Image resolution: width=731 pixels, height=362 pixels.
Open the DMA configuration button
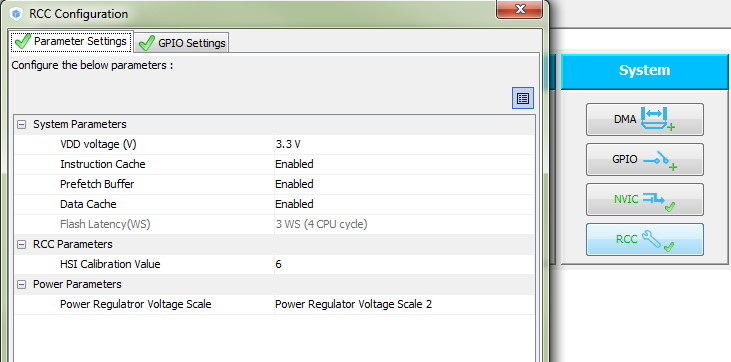coord(645,119)
